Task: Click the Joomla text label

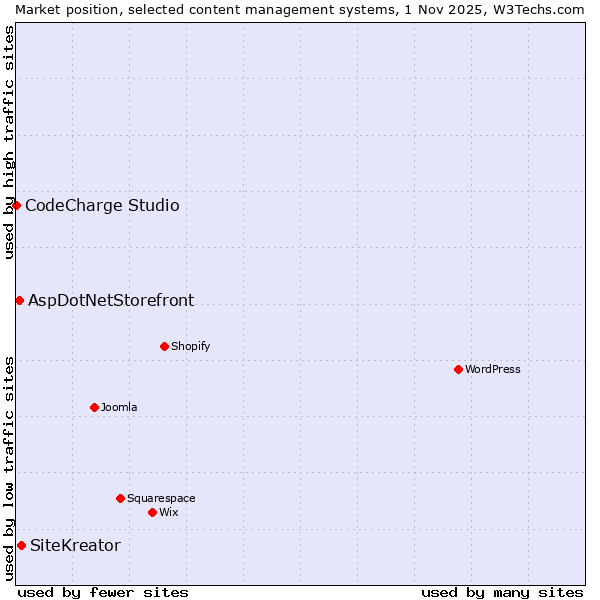Action: 119,408
